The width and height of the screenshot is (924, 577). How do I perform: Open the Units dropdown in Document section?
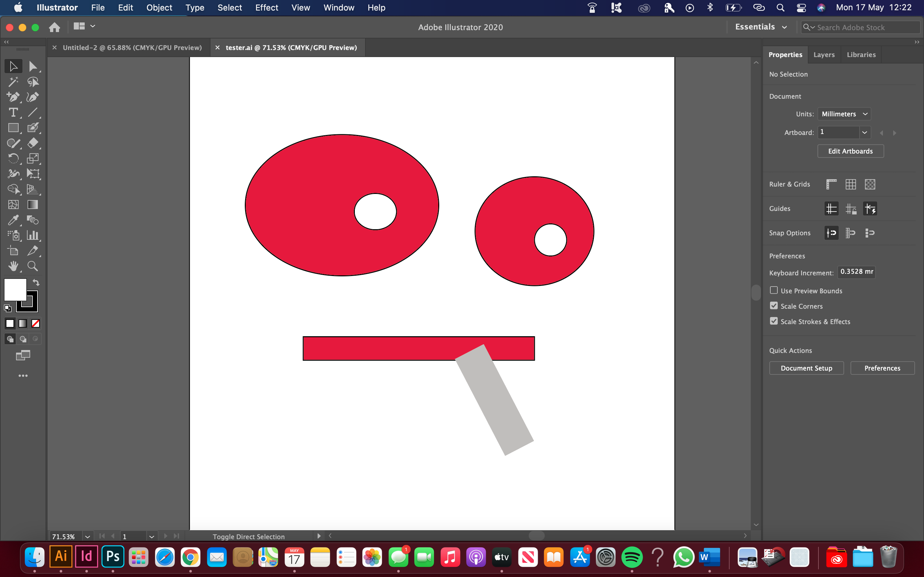(844, 114)
